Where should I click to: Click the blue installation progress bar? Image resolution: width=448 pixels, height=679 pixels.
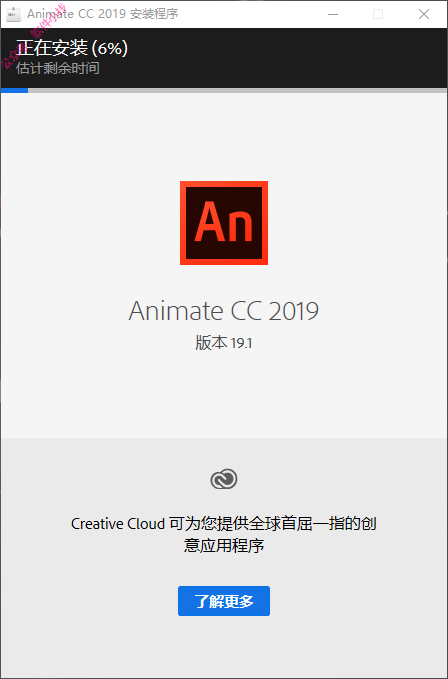(x=15, y=91)
